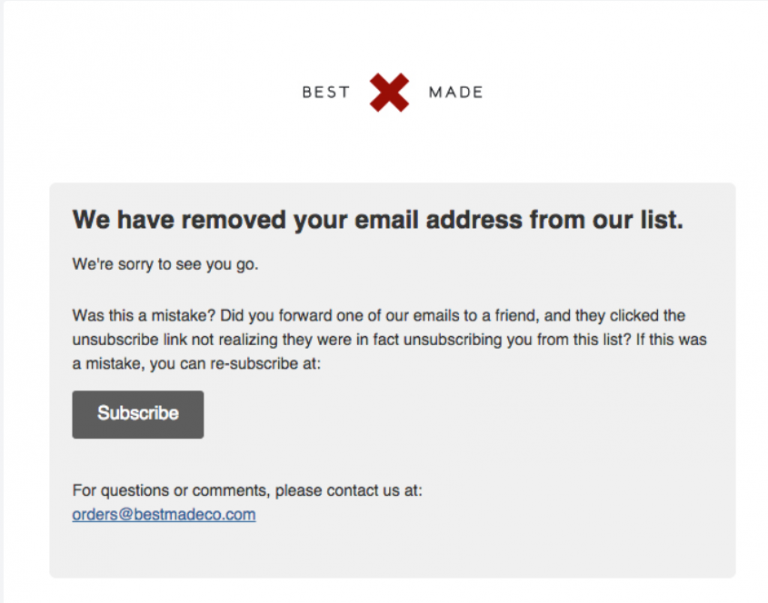This screenshot has height=603, width=768.
Task: Click the 're-subscribe at:' text
Action: coord(265,363)
